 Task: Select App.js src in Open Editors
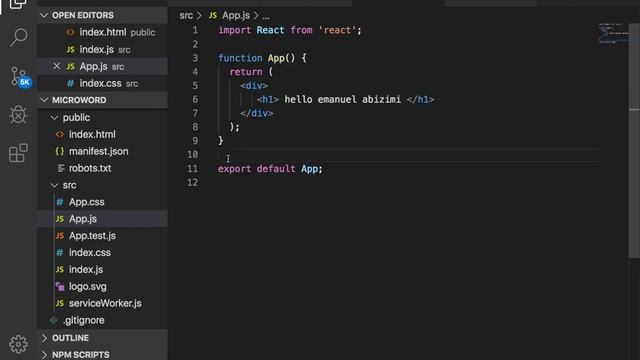tap(102, 66)
